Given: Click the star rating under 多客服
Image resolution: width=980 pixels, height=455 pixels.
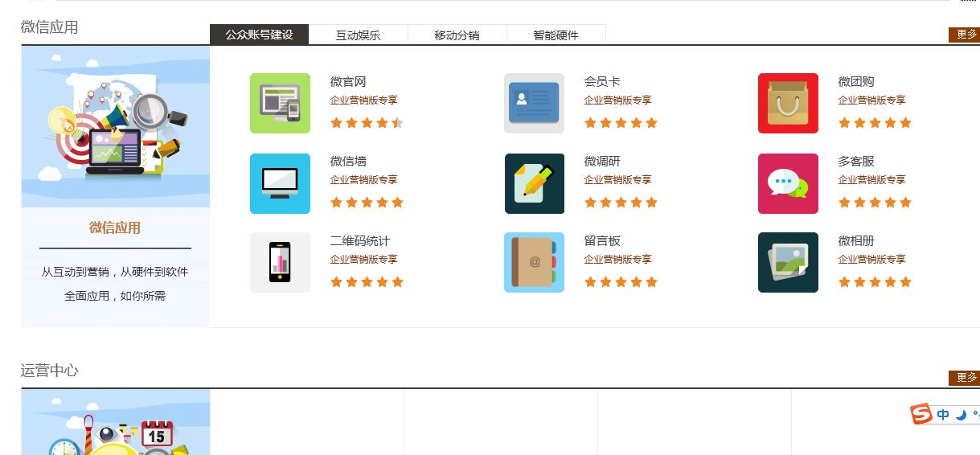Looking at the screenshot, I should click(875, 203).
